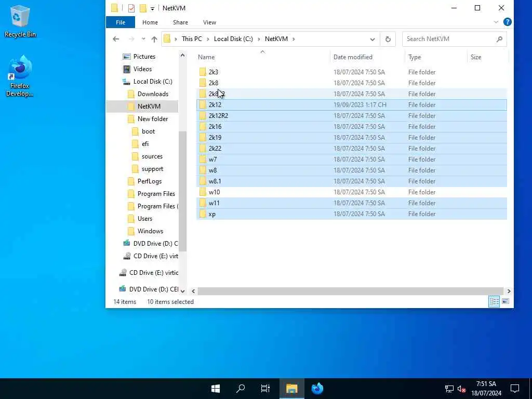
Task: Open Customize Quick Access Toolbar dropdown
Action: coord(152,8)
